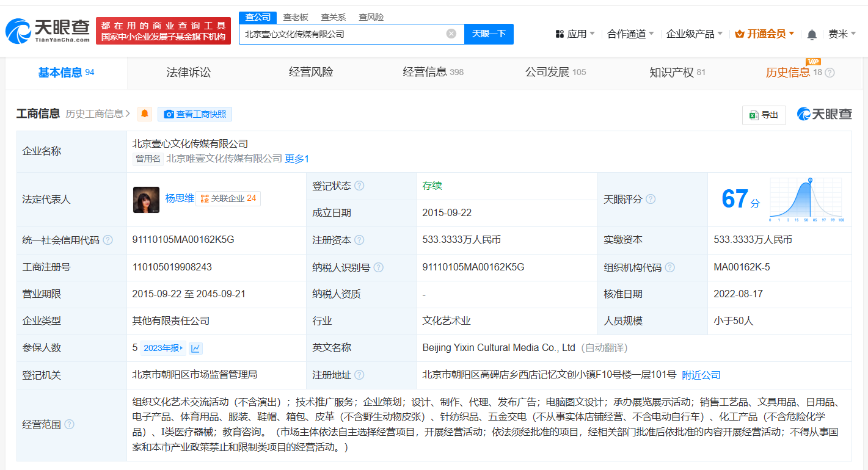Click the 北京市朝阳区市场监督管理局 registrar text

coord(194,374)
